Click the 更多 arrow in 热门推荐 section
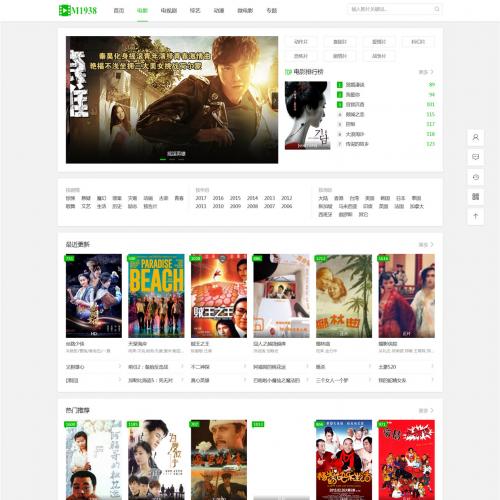Viewport: 500px width, 500px height. 426,411
